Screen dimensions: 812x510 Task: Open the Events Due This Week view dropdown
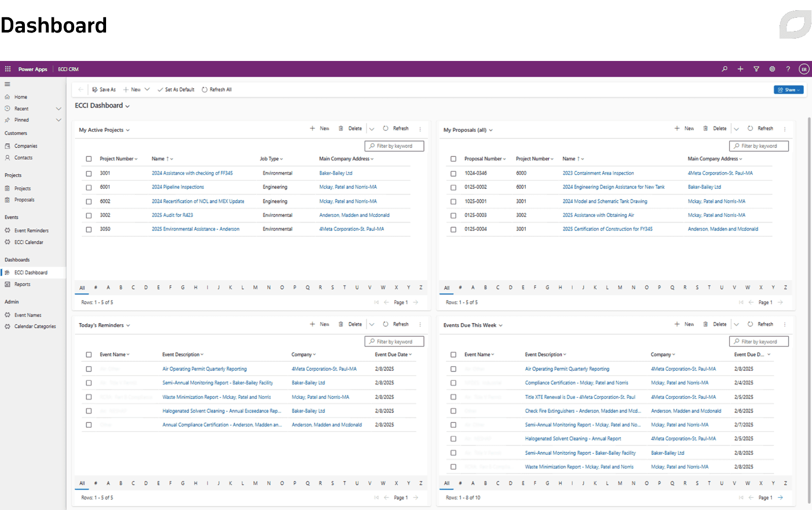point(500,326)
